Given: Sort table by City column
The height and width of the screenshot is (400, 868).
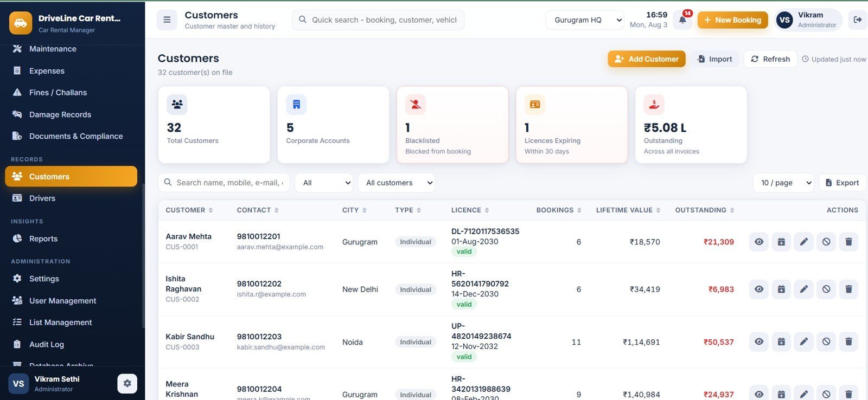Looking at the screenshot, I should pyautogui.click(x=354, y=210).
